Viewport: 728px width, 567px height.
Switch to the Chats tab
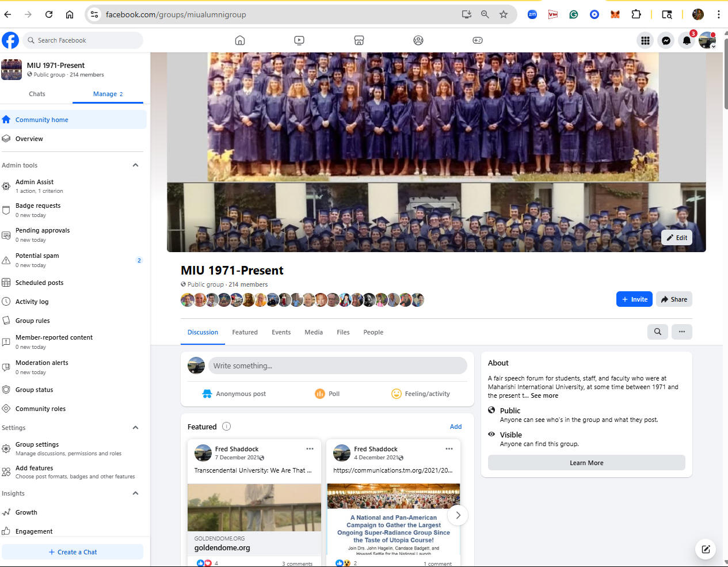pos(37,94)
